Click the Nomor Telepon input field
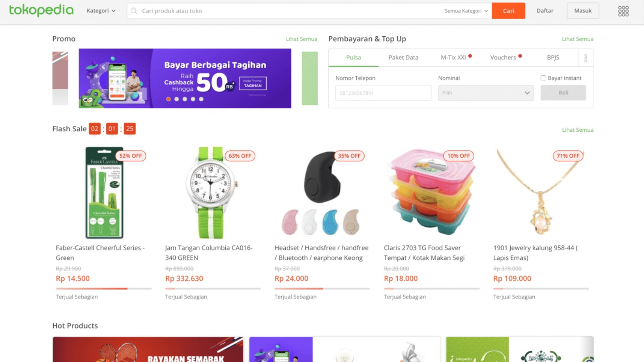 click(383, 93)
